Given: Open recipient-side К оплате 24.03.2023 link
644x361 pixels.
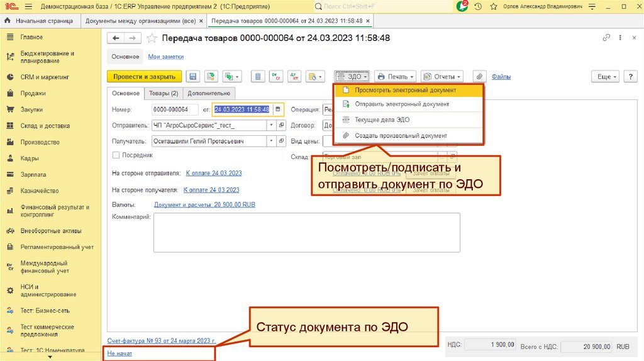Looking at the screenshot, I should coord(211,190).
